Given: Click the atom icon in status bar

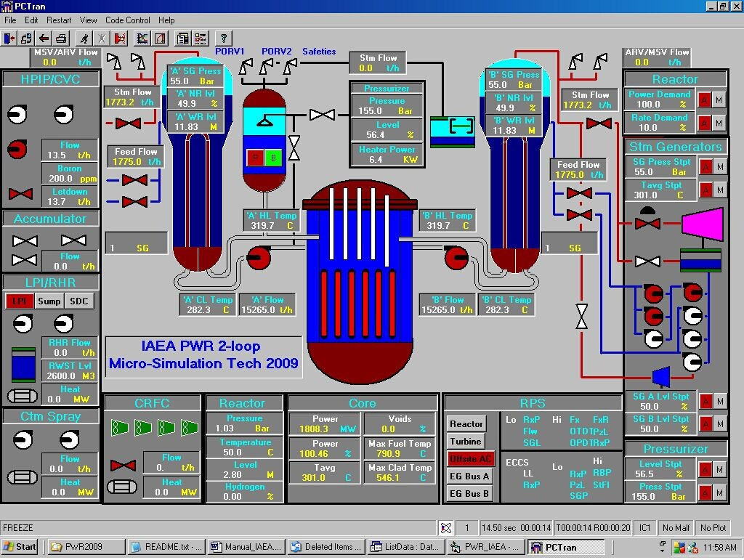Looking at the screenshot, I should [446, 528].
